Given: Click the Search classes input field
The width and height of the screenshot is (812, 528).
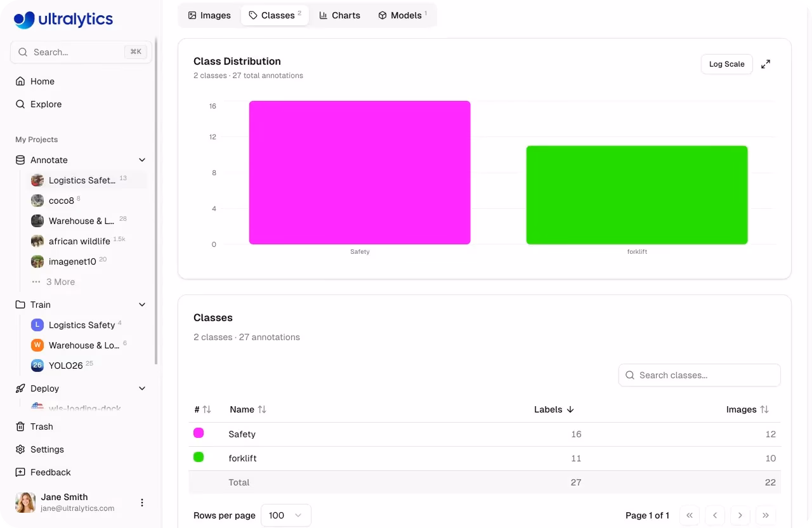Looking at the screenshot, I should point(700,375).
